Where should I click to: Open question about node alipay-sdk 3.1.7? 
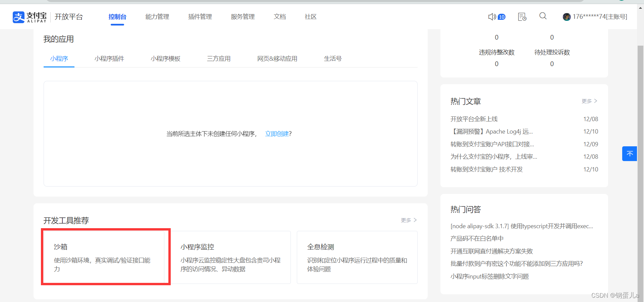click(522, 226)
